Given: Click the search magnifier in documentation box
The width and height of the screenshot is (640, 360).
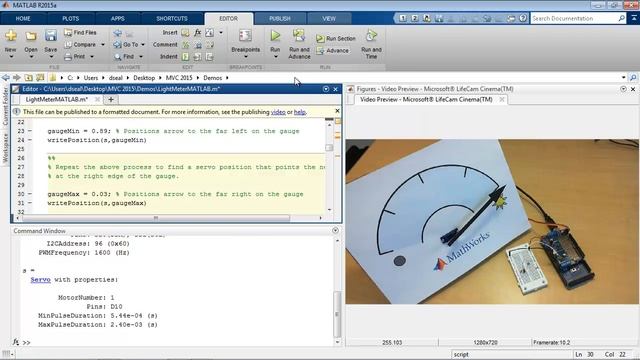Looking at the screenshot, I should point(621,18).
